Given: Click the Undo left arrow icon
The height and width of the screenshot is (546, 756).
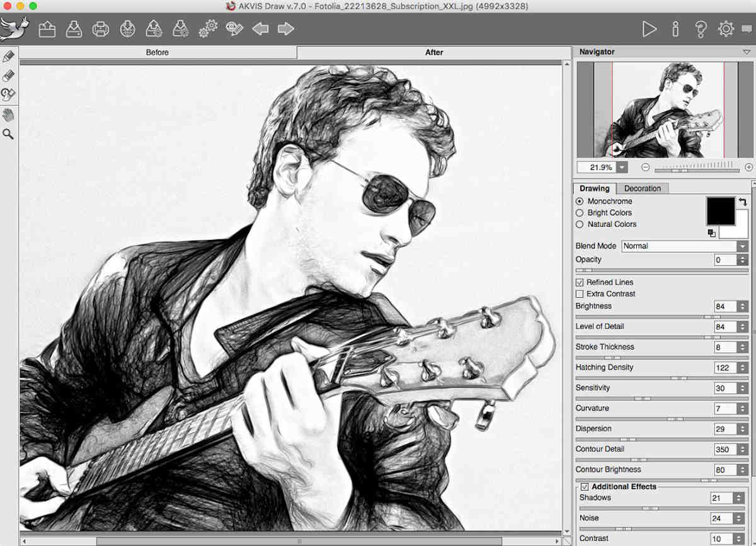Looking at the screenshot, I should point(260,29).
